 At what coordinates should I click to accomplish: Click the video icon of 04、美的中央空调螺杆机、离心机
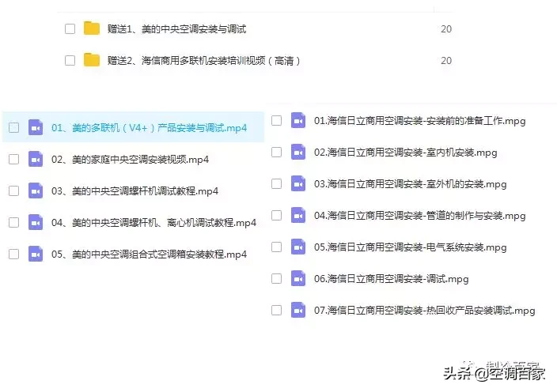point(36,222)
